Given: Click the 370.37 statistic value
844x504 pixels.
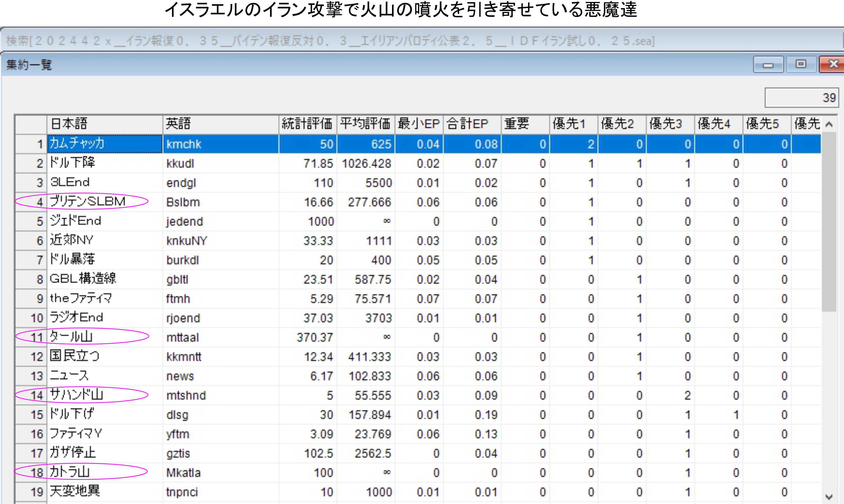Looking at the screenshot, I should 308,338.
